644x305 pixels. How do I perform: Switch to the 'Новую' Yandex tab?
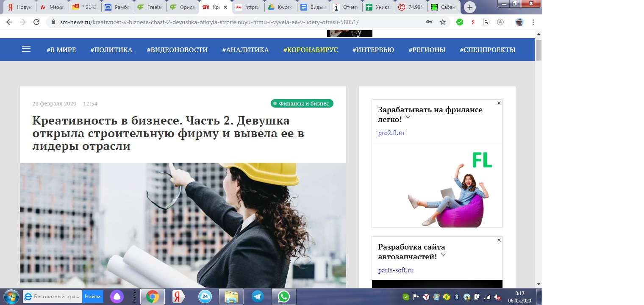[x=20, y=7]
